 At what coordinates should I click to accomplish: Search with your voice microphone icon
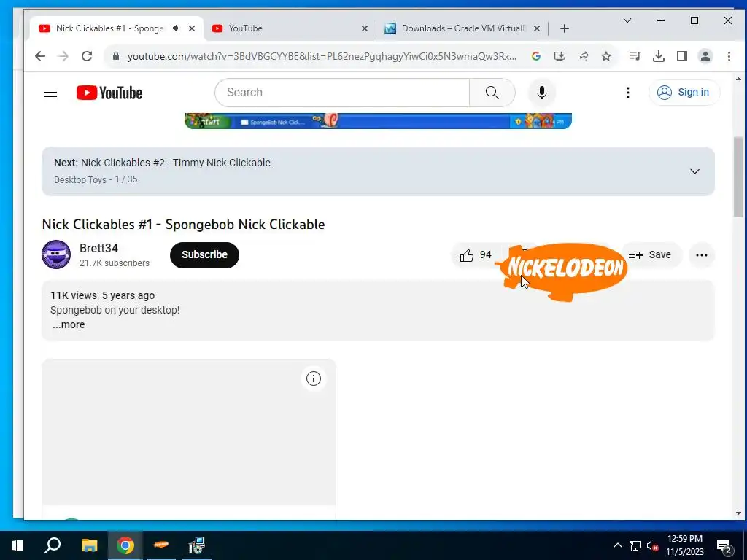point(542,93)
